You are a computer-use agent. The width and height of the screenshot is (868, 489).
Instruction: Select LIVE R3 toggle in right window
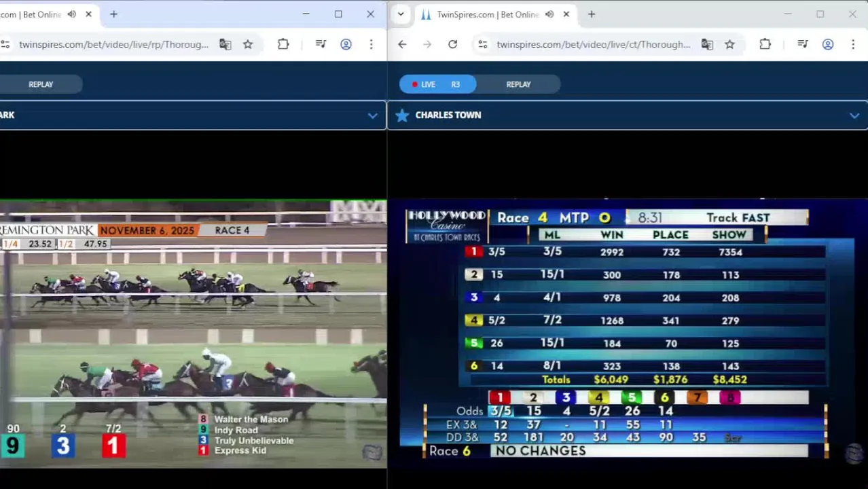437,84
